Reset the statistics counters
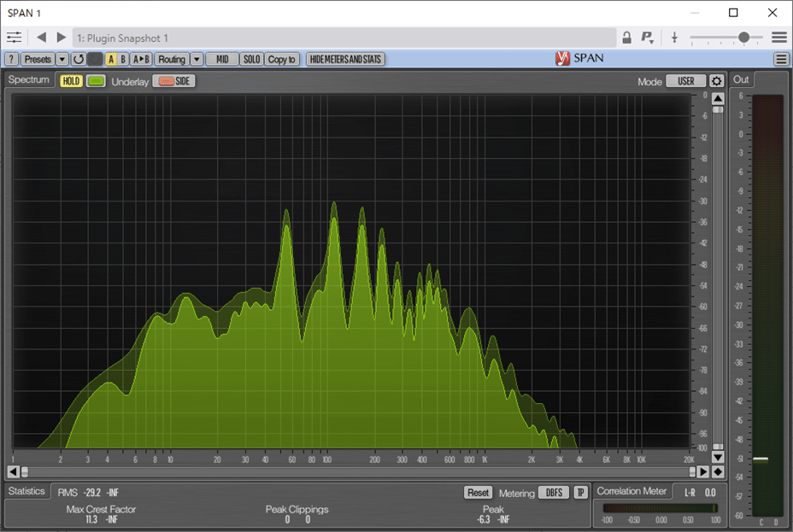Screen dimensions: 793x532 (478, 493)
